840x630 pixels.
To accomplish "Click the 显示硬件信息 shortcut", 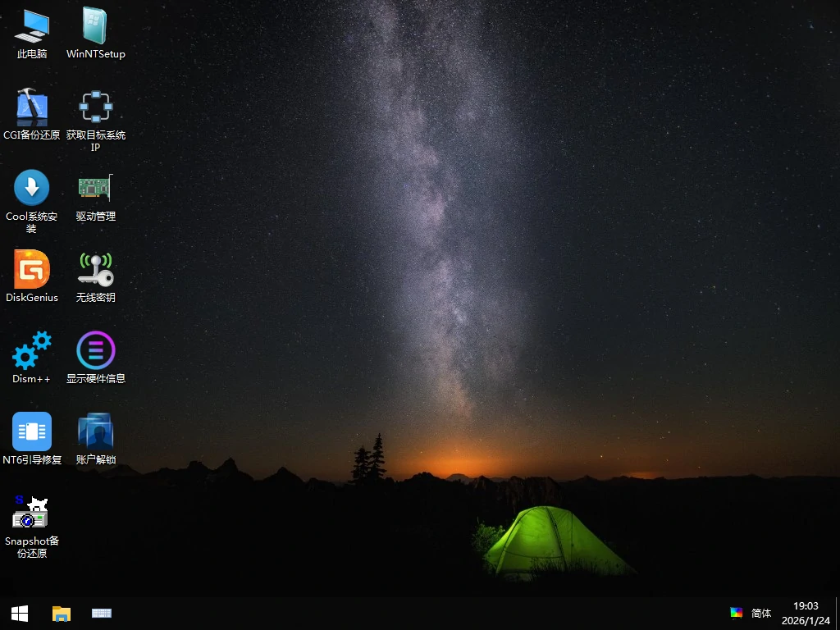I will (95, 350).
